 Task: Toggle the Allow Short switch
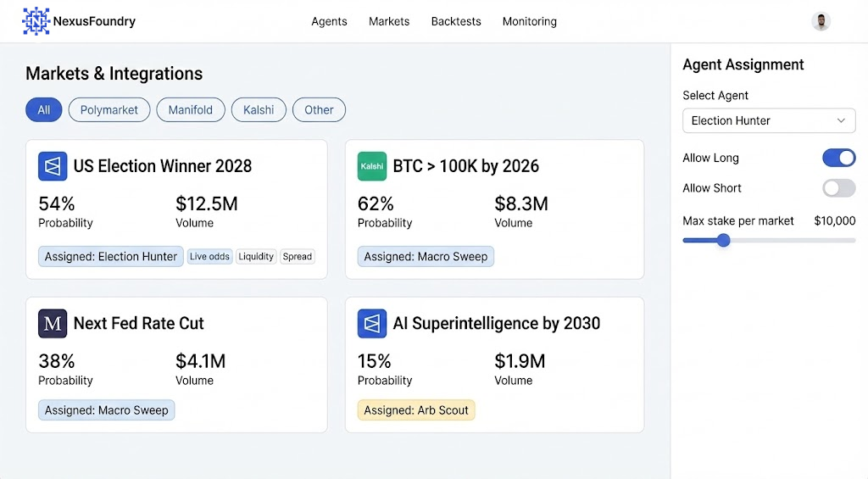pos(838,188)
